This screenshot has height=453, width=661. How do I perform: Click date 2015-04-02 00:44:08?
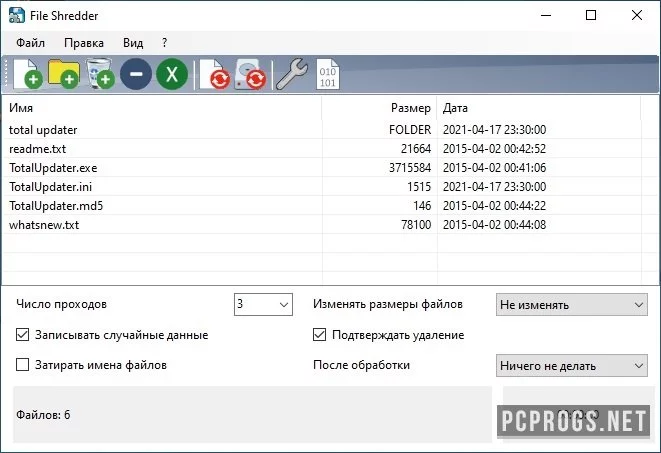pos(494,225)
